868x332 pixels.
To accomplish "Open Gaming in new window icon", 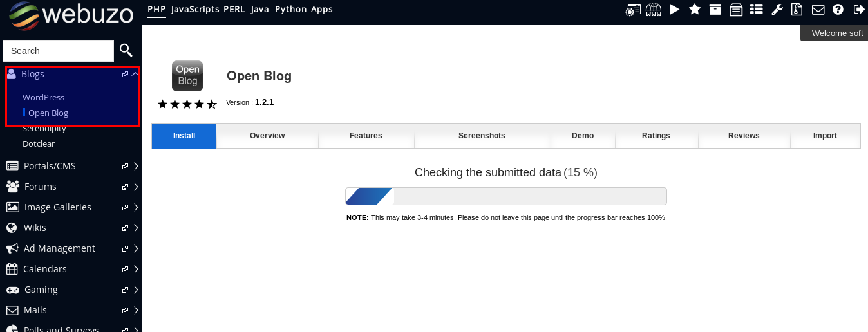I will tap(125, 290).
